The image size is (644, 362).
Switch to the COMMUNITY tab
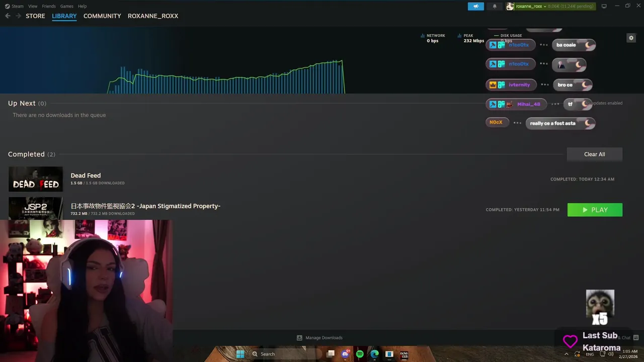pos(102,16)
